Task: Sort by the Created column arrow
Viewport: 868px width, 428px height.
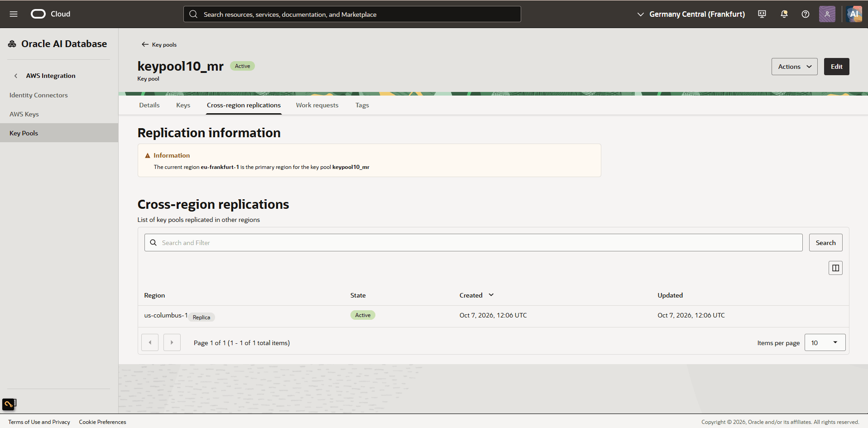Action: [491, 295]
